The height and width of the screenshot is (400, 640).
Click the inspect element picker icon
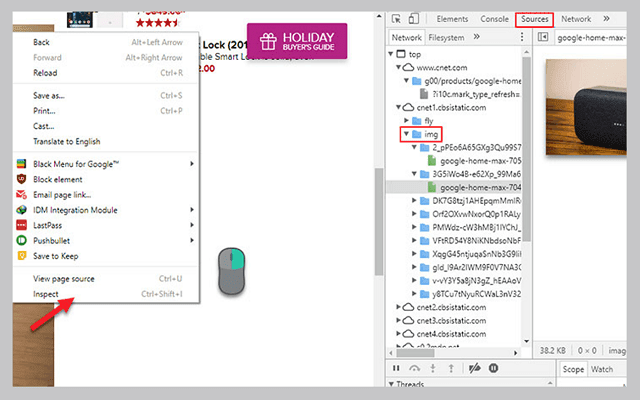[x=396, y=18]
